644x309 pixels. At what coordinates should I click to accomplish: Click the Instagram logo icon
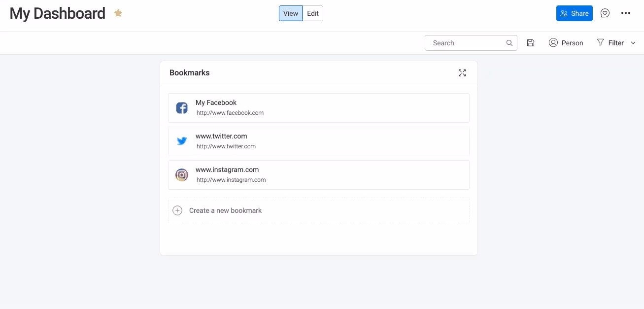(x=182, y=175)
